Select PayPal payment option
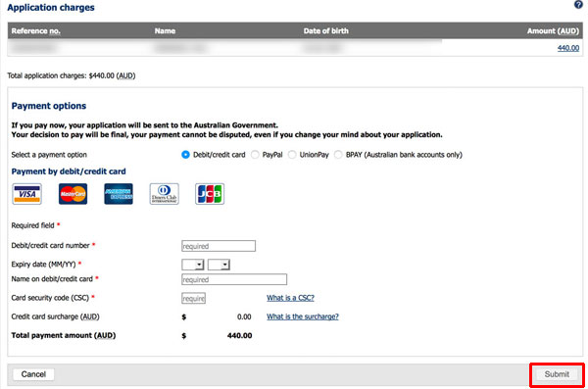588x389 pixels. click(x=255, y=155)
